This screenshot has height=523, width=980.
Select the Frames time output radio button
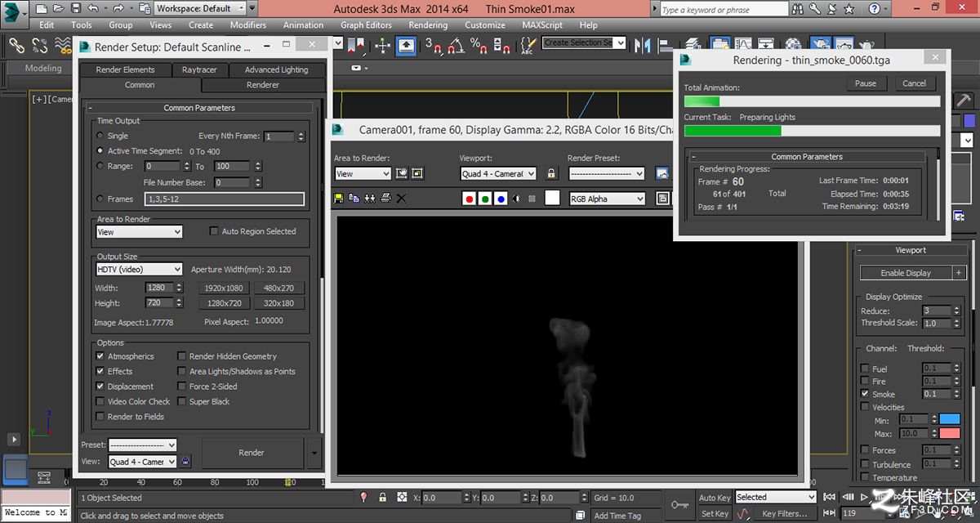click(x=100, y=199)
